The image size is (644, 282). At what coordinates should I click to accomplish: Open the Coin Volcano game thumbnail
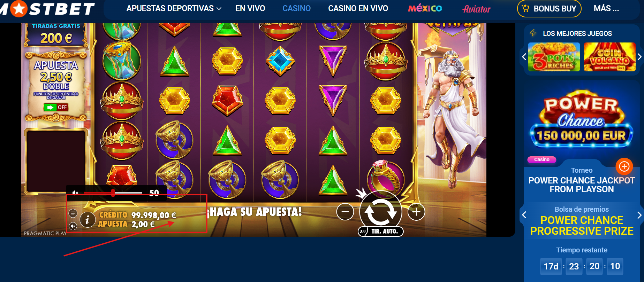[x=609, y=57]
